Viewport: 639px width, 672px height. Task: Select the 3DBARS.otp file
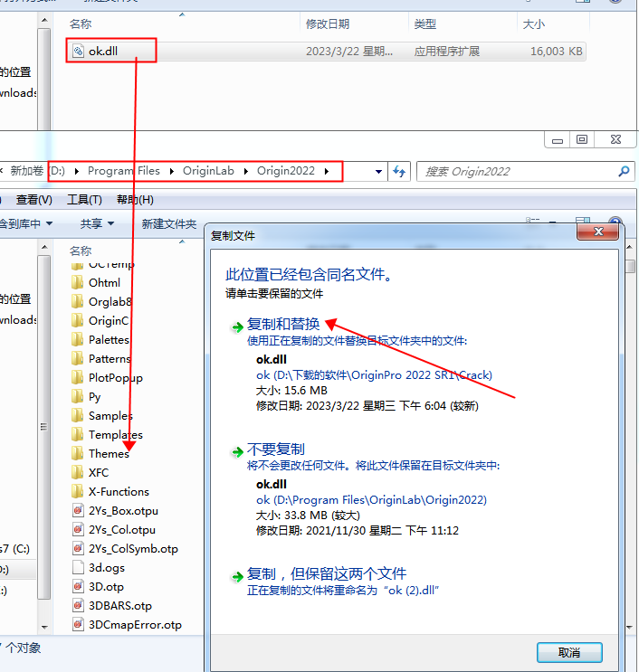coord(119,606)
